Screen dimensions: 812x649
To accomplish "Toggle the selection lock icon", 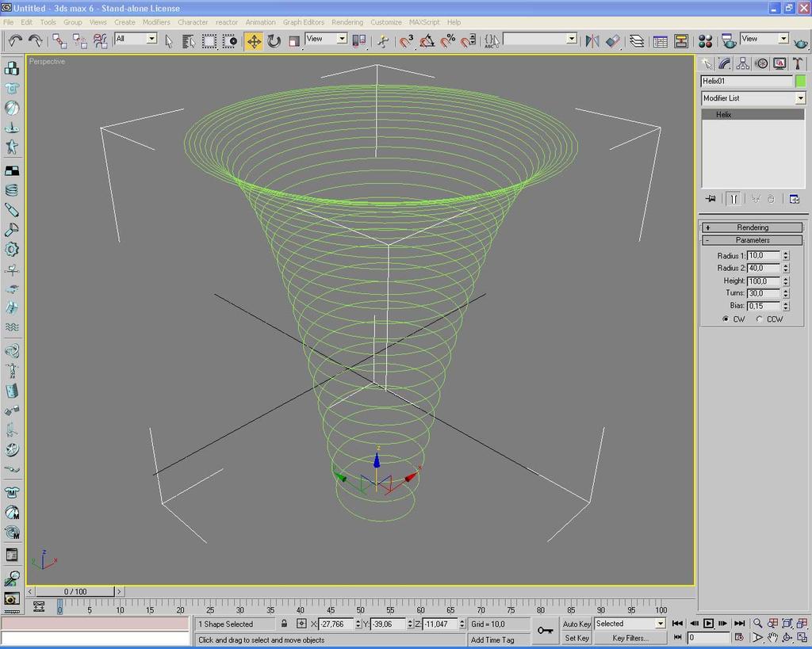I will [284, 624].
